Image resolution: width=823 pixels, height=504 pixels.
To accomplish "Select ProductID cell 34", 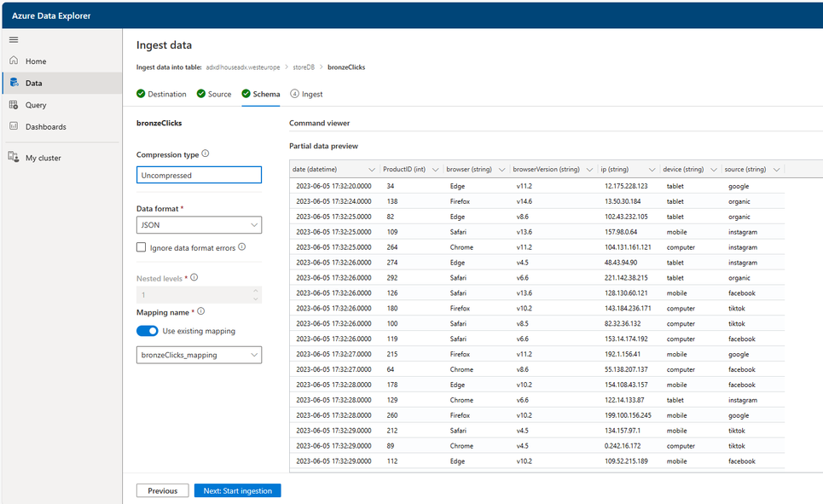I will coord(391,186).
